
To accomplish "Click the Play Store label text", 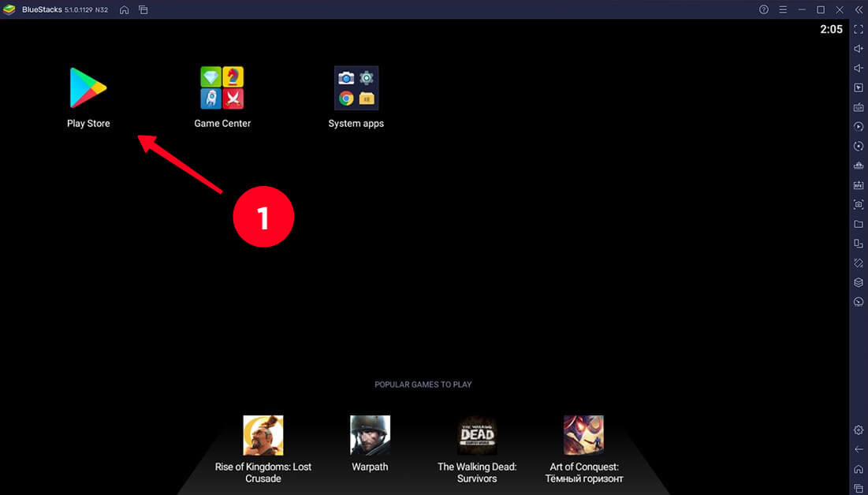I will (x=88, y=124).
